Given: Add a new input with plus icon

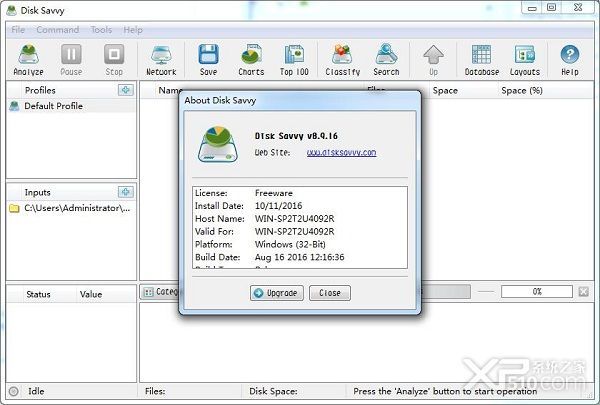Looking at the screenshot, I should 126,192.
